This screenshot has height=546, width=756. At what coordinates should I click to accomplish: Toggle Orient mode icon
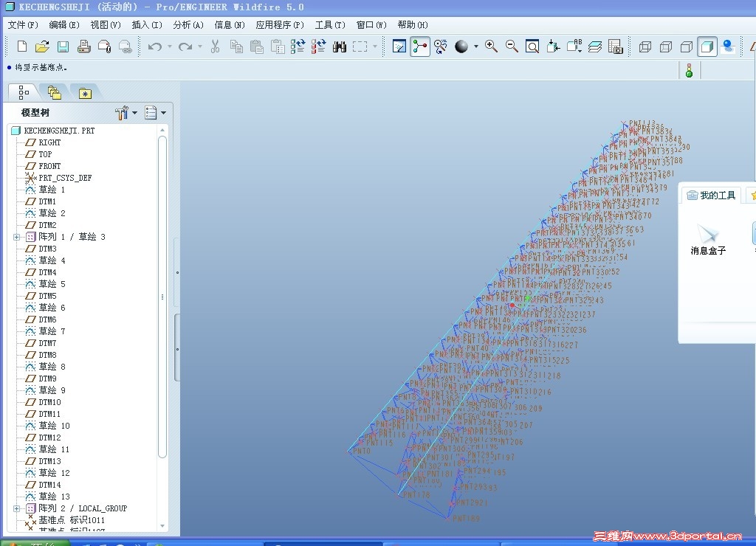tap(441, 46)
